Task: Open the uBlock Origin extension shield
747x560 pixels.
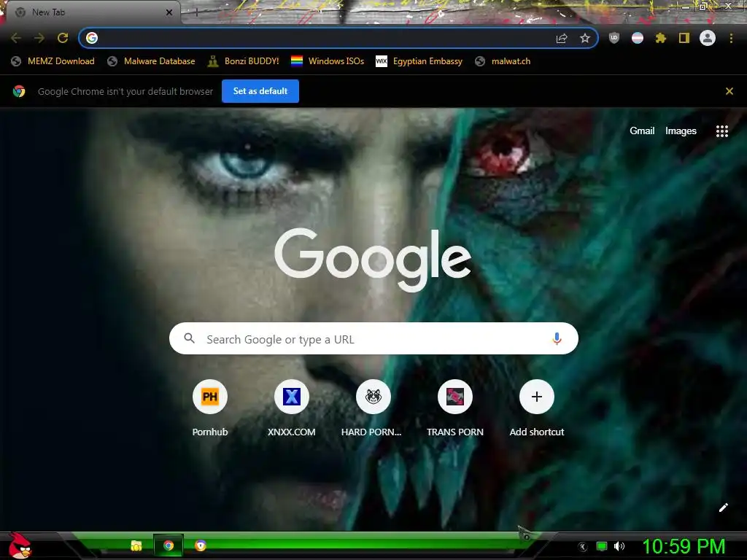Action: [614, 38]
